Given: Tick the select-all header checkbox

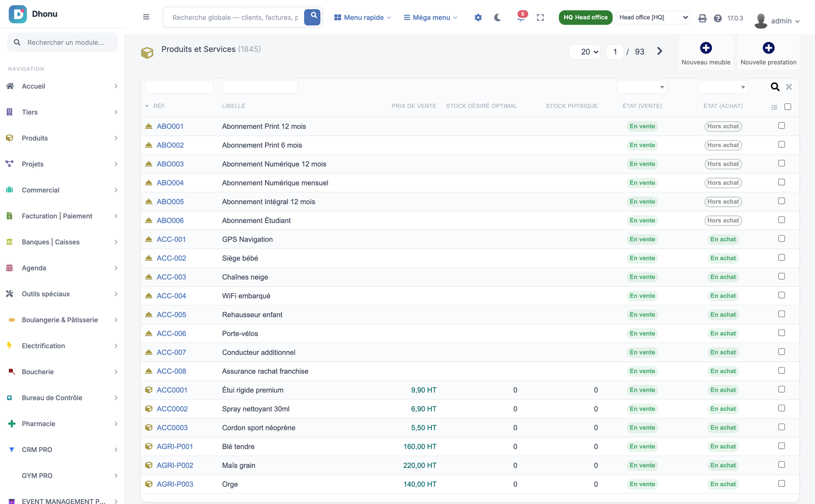Looking at the screenshot, I should click(788, 107).
